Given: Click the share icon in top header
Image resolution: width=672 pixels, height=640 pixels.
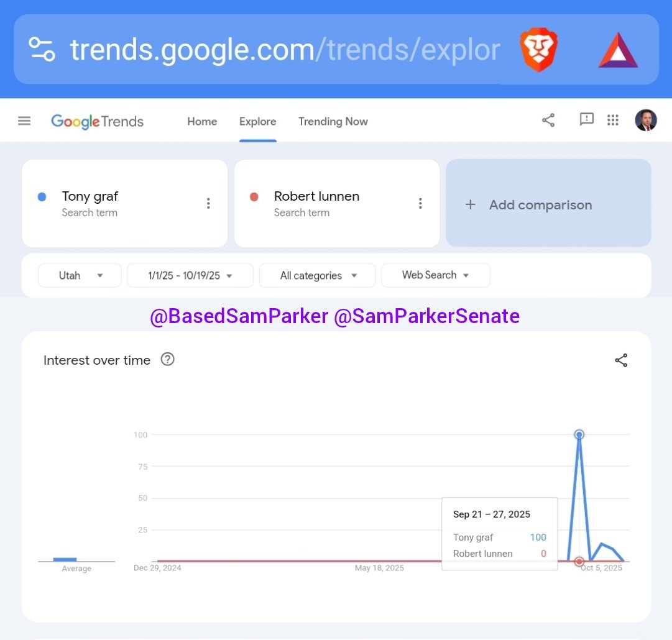Looking at the screenshot, I should (548, 121).
